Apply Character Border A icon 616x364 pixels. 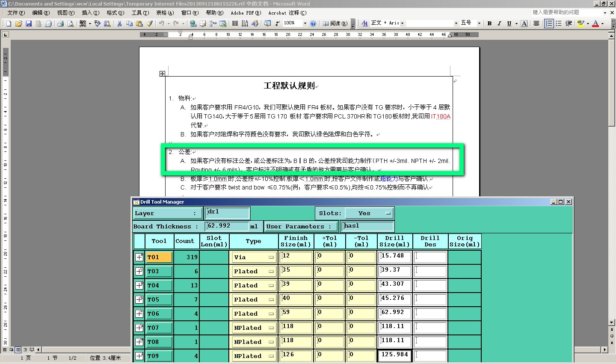524,24
